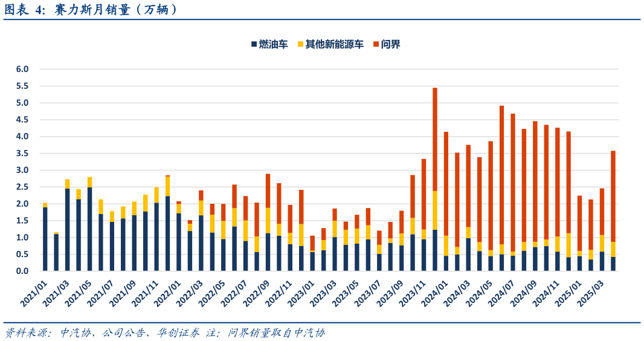Select the 问界 legend label text
This screenshot has height=341, width=644.
[x=391, y=44]
